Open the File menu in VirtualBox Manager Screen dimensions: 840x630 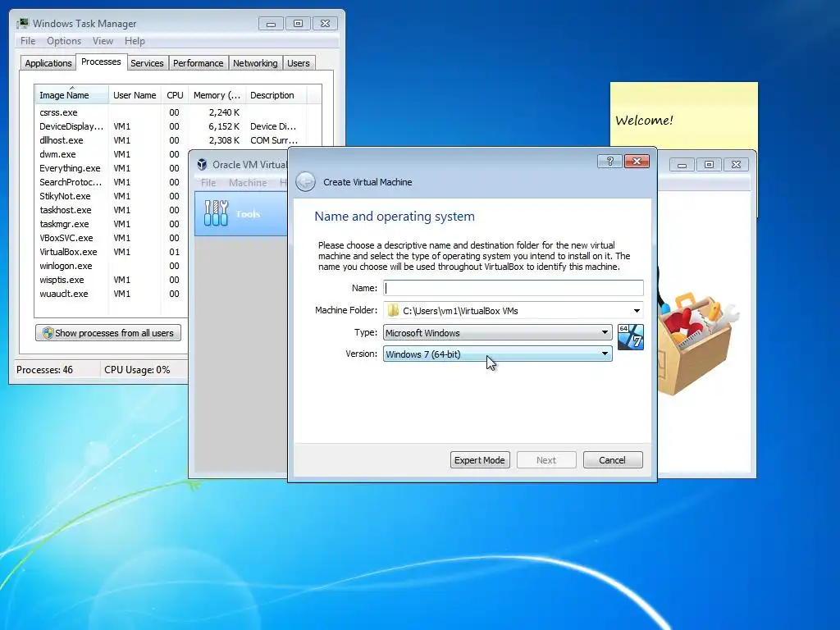(208, 183)
